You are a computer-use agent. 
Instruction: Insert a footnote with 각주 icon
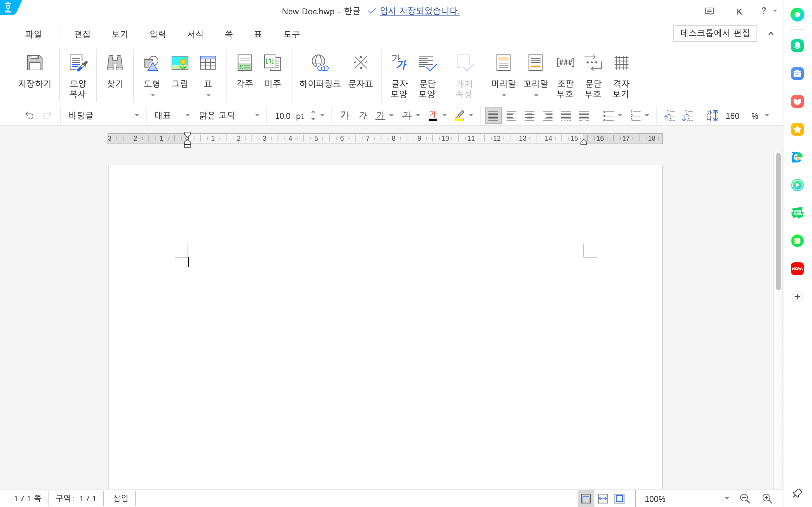tap(245, 63)
